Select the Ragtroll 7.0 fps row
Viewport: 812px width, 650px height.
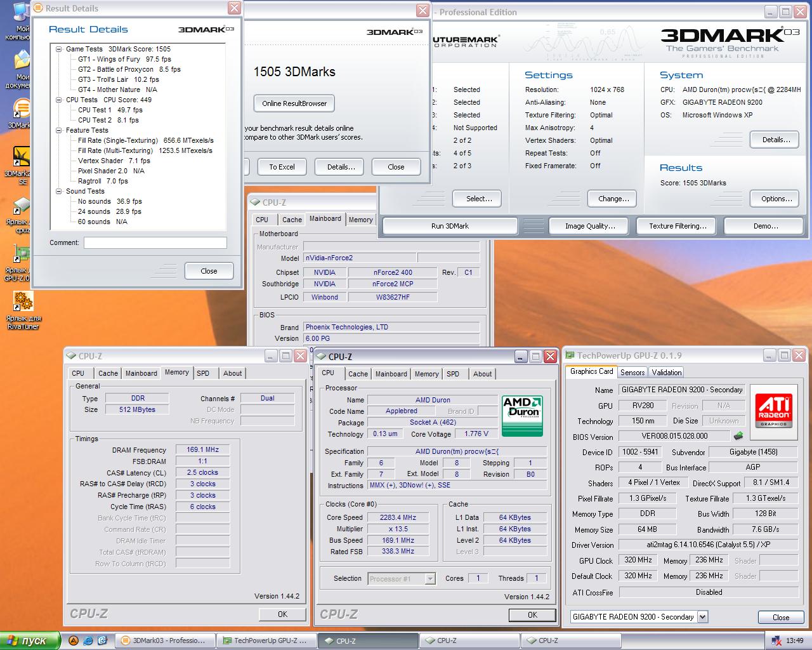click(x=103, y=181)
